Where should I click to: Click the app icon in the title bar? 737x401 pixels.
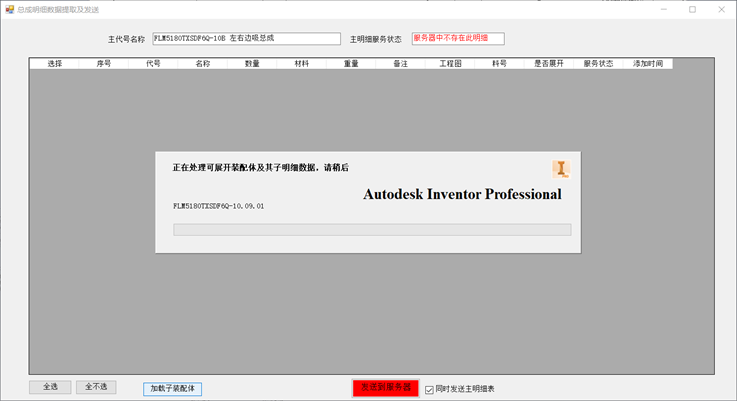(x=9, y=9)
